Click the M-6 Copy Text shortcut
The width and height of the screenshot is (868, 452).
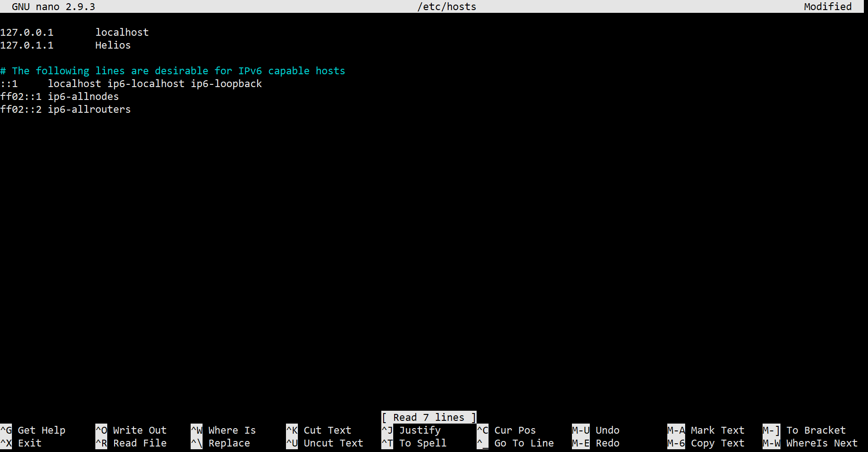tap(706, 443)
